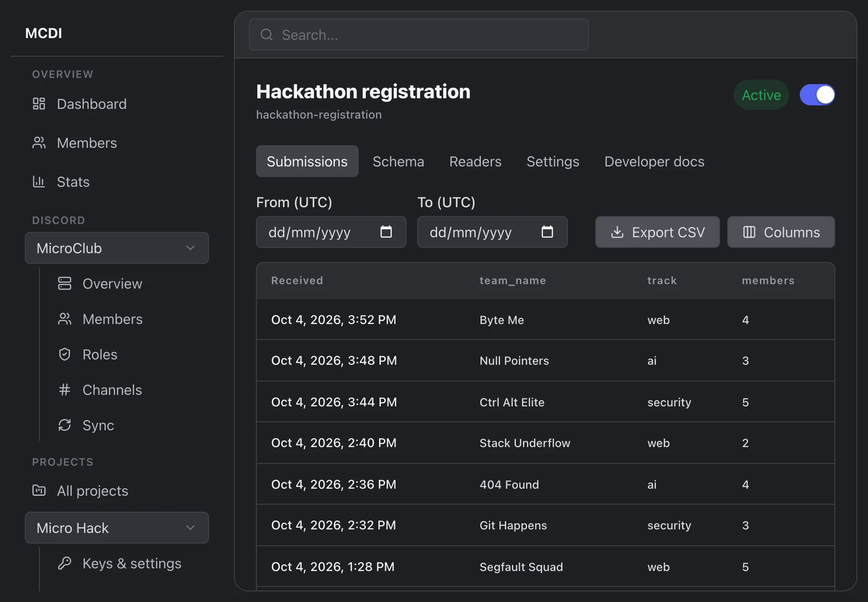Switch to the Submissions tab
This screenshot has width=868, height=602.
tap(307, 161)
